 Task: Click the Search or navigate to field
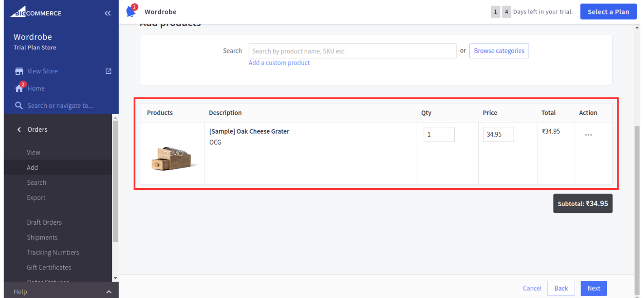60,106
